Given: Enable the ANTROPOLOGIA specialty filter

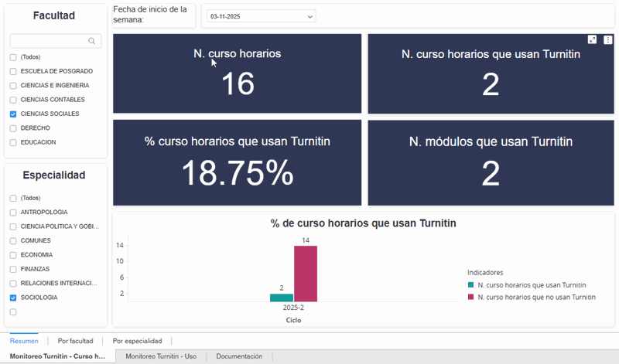Looking at the screenshot, I should tap(13, 213).
